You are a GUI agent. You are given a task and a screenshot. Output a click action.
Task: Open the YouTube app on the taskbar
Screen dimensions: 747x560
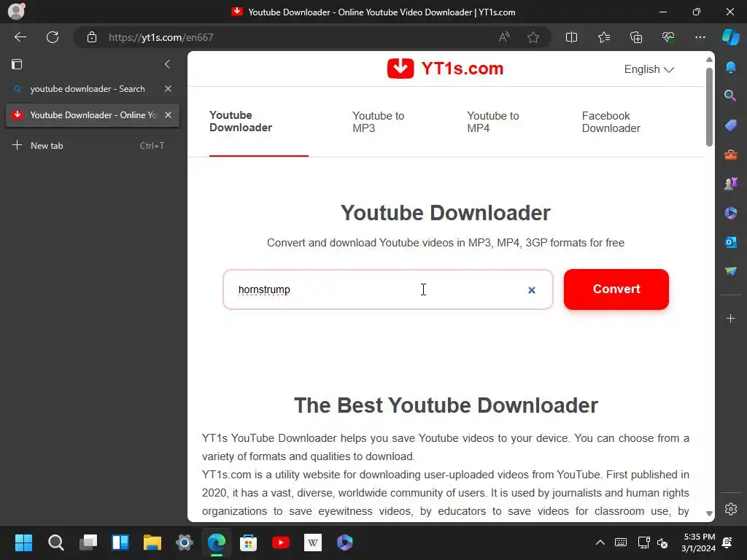[281, 542]
